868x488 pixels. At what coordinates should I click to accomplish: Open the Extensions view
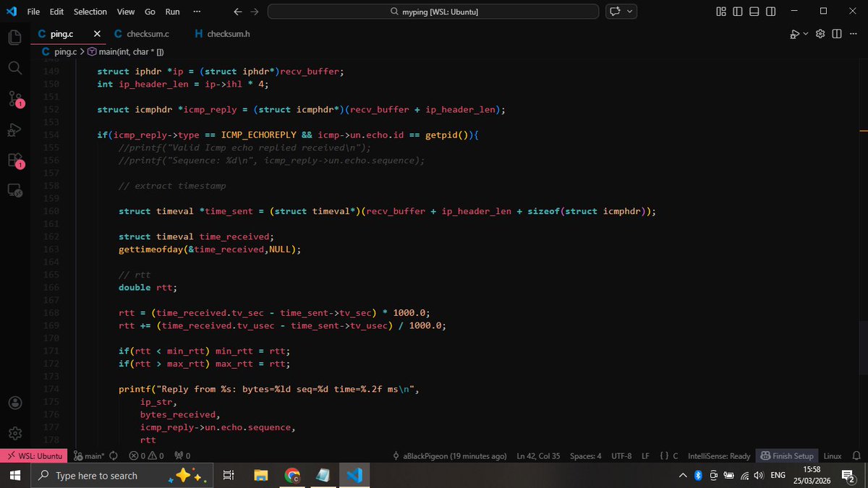[x=15, y=160]
